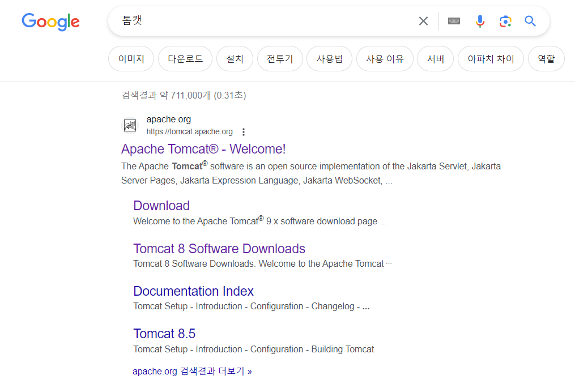Select the 서버 filter chip
The image size is (575, 392).
(x=435, y=59)
